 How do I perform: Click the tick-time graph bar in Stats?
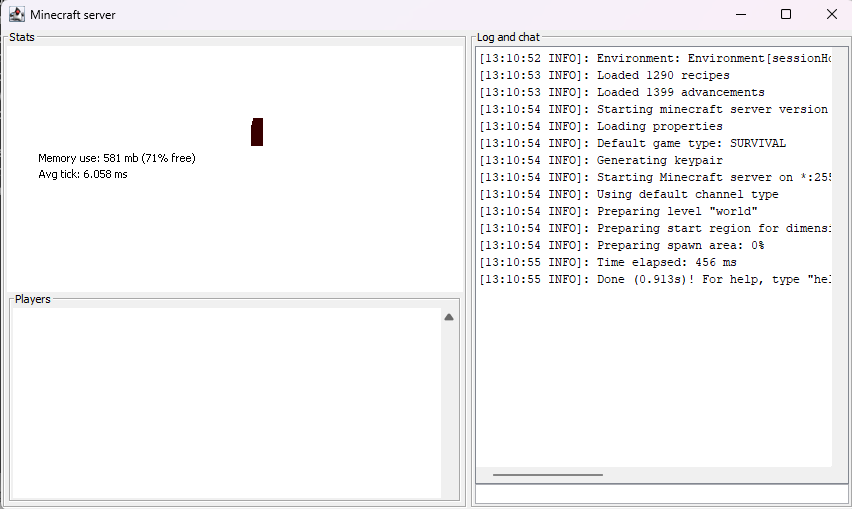(x=257, y=132)
